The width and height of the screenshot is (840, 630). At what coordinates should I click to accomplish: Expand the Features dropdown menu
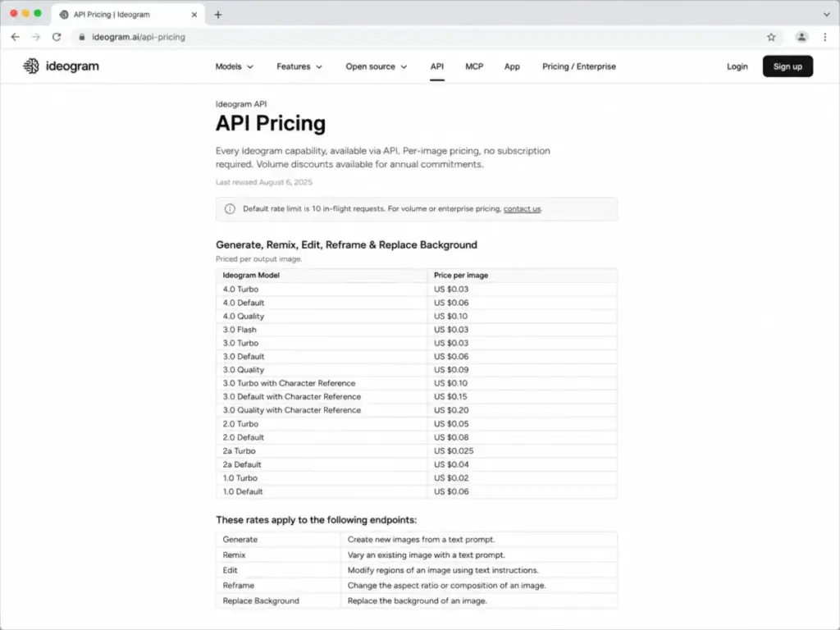pos(299,66)
